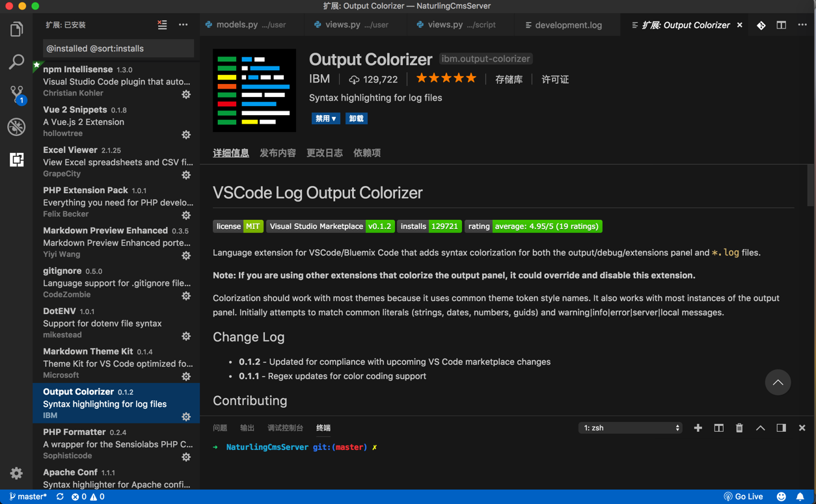Click Go Live in the status bar
The image size is (816, 504).
click(744, 497)
